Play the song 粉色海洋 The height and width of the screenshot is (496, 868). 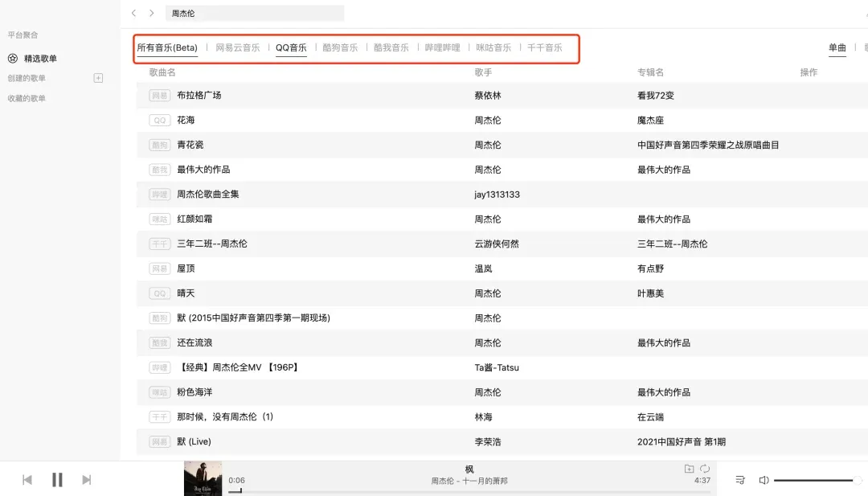(x=194, y=392)
